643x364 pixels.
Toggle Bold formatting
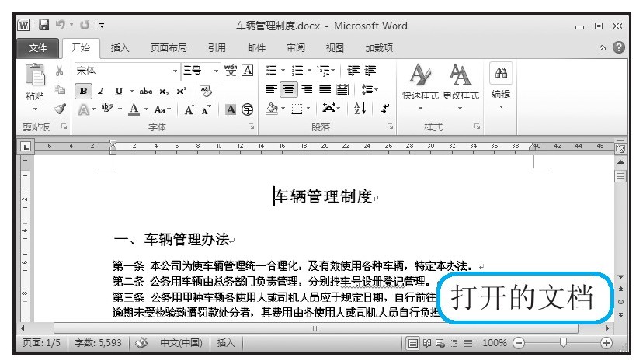pyautogui.click(x=83, y=91)
